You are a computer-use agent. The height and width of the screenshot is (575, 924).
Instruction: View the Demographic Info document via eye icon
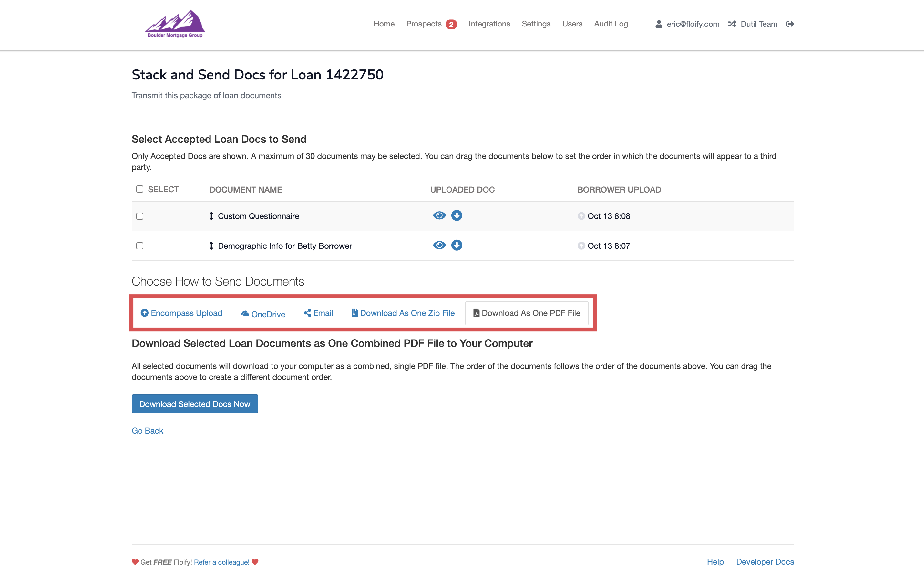tap(439, 245)
